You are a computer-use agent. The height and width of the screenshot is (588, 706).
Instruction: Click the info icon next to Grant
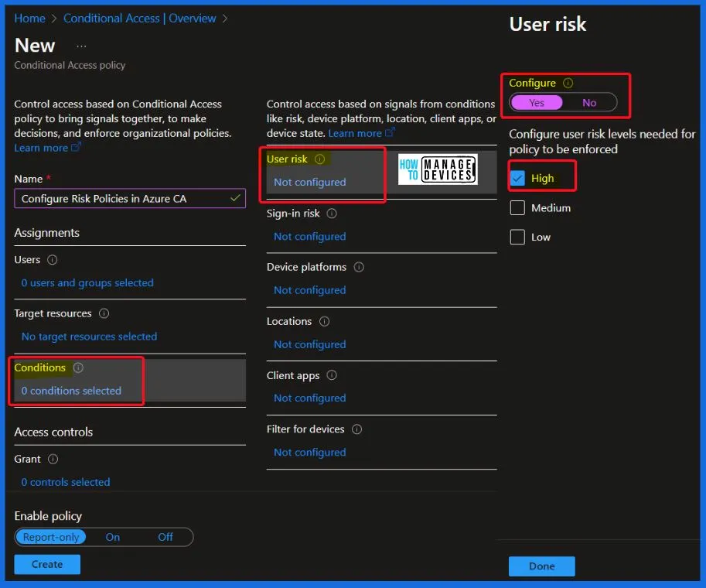tap(53, 459)
